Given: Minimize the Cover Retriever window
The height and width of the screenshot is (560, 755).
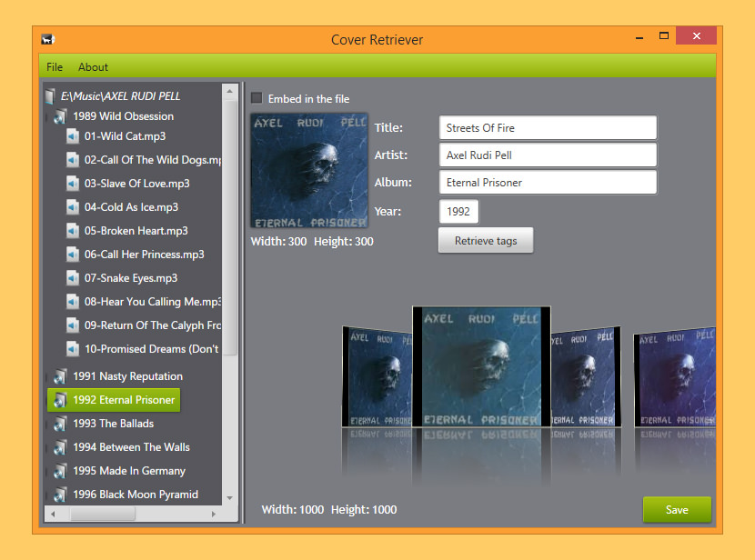Looking at the screenshot, I should (x=639, y=36).
